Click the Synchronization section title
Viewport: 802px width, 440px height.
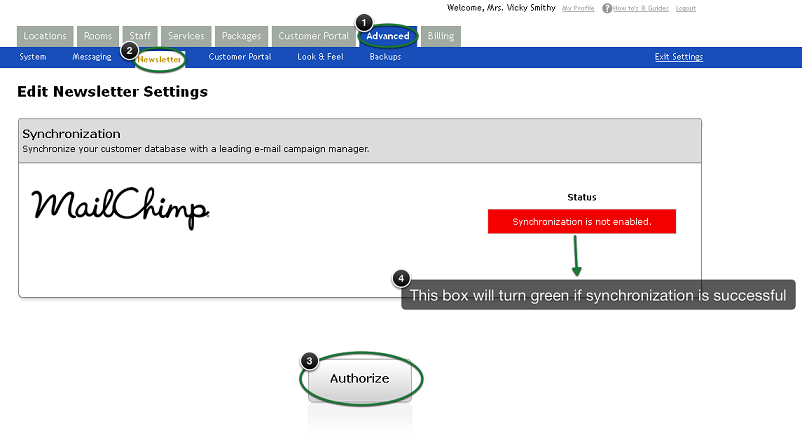click(71, 134)
